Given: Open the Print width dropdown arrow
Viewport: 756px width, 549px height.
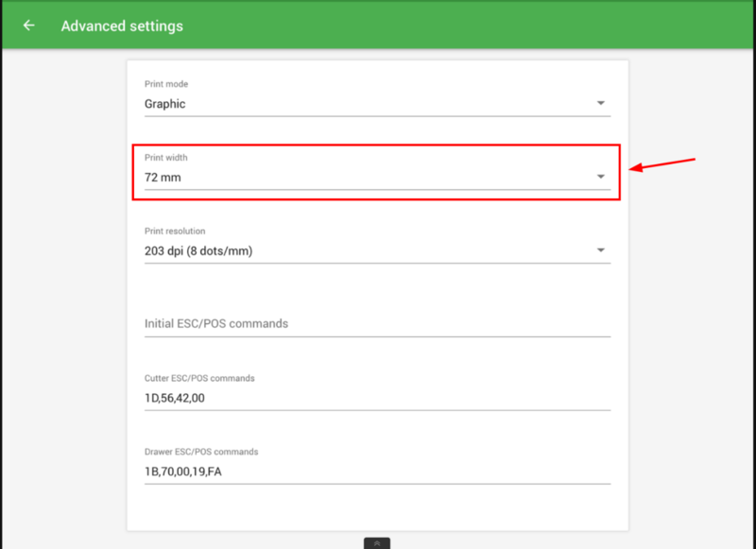Looking at the screenshot, I should (601, 177).
